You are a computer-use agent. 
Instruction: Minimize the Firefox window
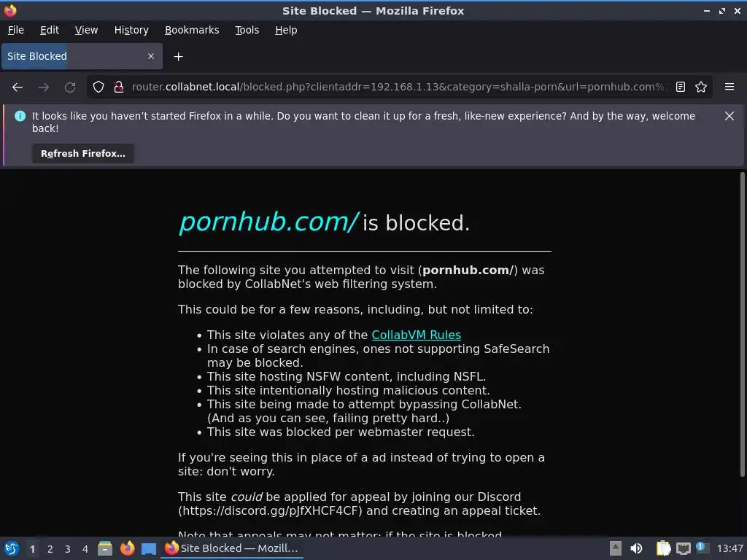point(707,11)
